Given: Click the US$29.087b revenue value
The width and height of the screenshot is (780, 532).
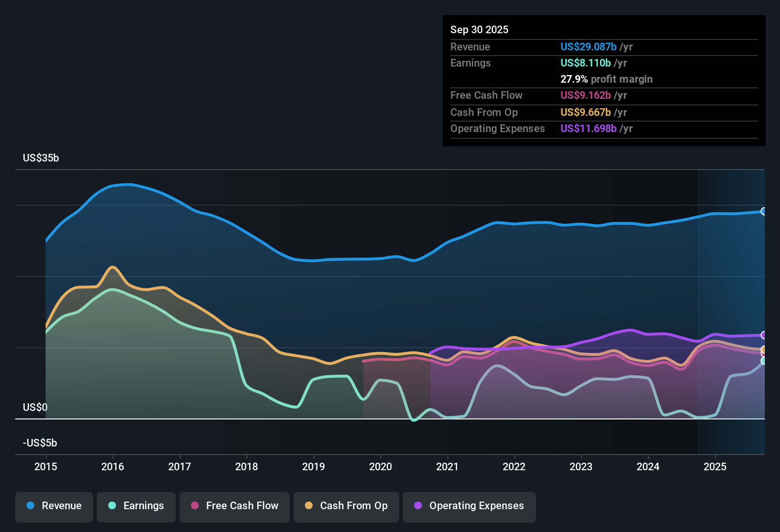Looking at the screenshot, I should point(588,47).
